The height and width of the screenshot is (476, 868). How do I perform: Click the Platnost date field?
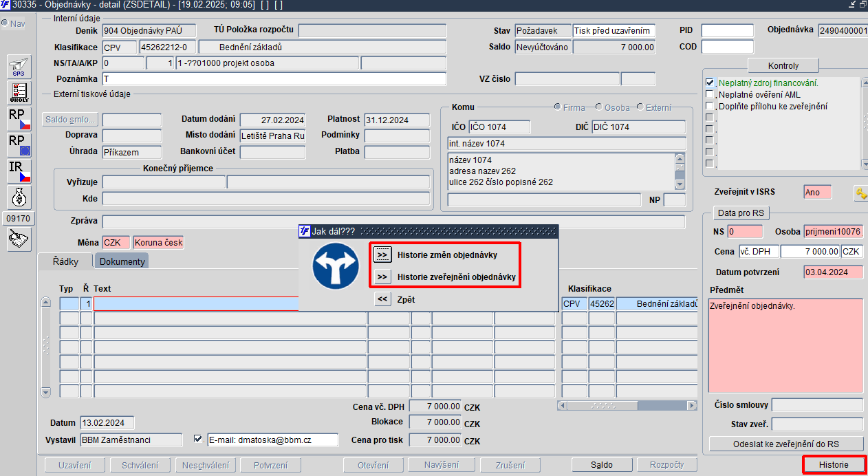(x=397, y=120)
